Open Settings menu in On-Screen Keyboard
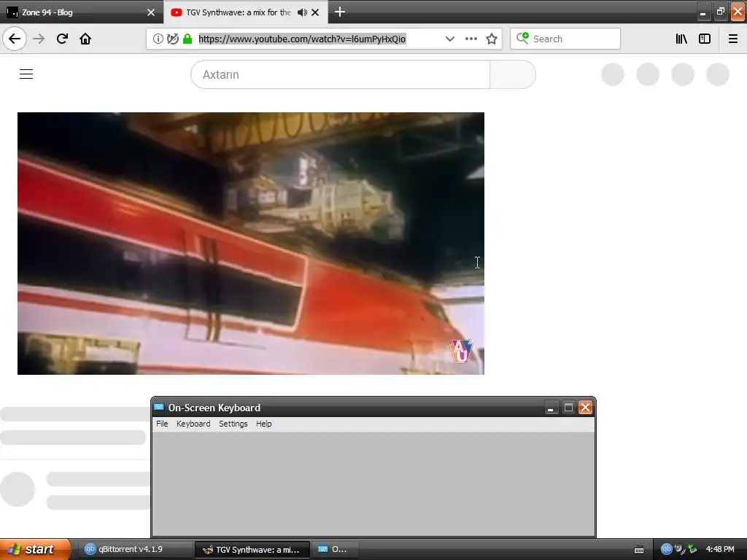 [233, 424]
